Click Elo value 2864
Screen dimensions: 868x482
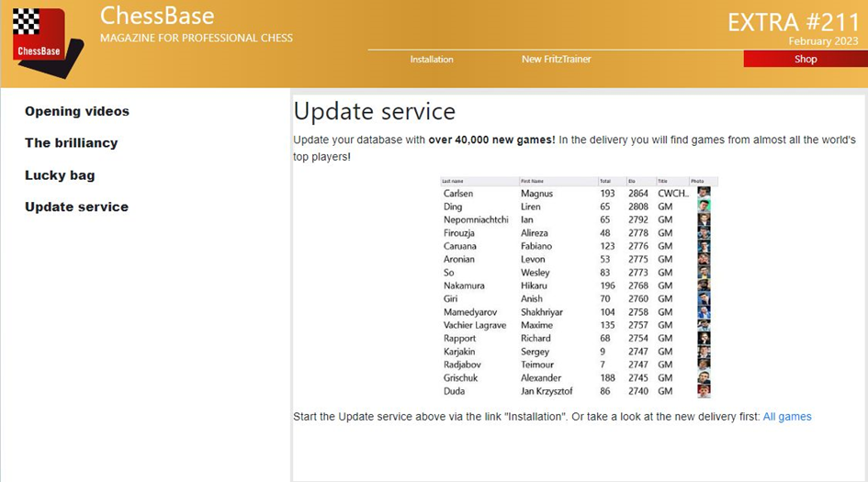coord(637,194)
